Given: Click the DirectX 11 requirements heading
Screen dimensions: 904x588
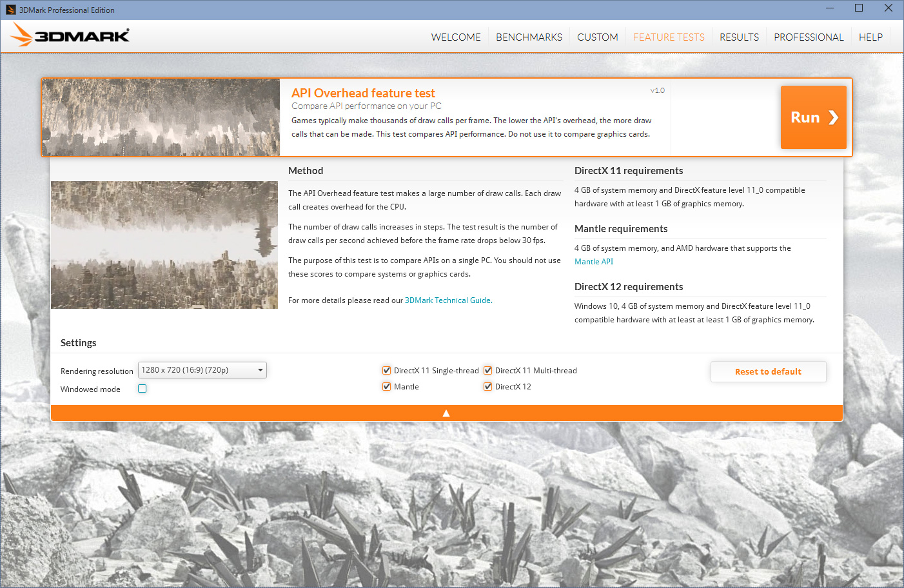Looking at the screenshot, I should pos(629,171).
